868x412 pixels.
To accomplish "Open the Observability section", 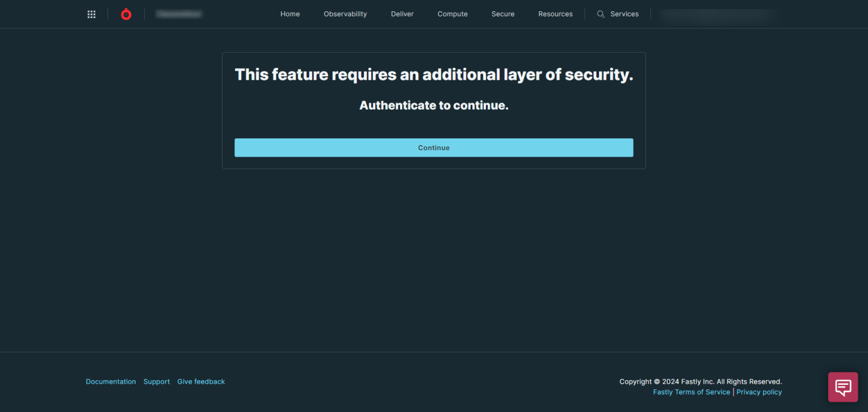I will coord(345,14).
